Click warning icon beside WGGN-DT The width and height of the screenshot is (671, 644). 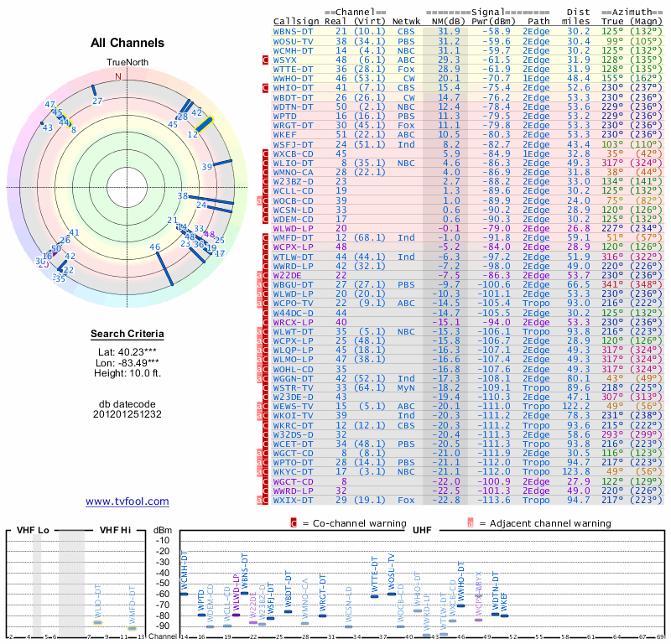(x=263, y=379)
